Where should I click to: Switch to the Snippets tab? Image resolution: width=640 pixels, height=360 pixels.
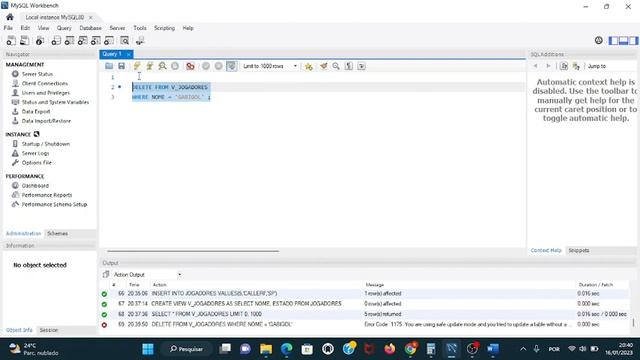click(x=578, y=250)
